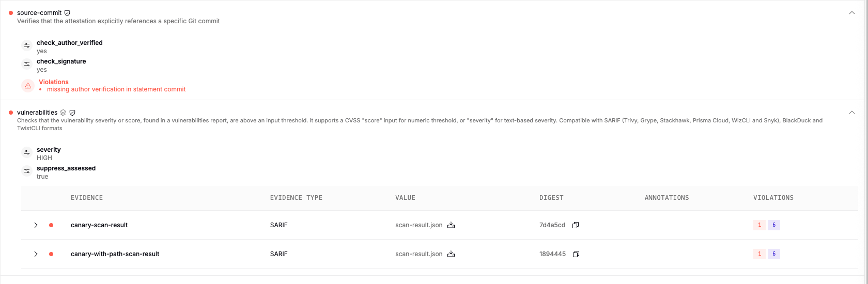Click the settings icon for suppress_assessed
This screenshot has height=284, width=868.
tap(27, 171)
